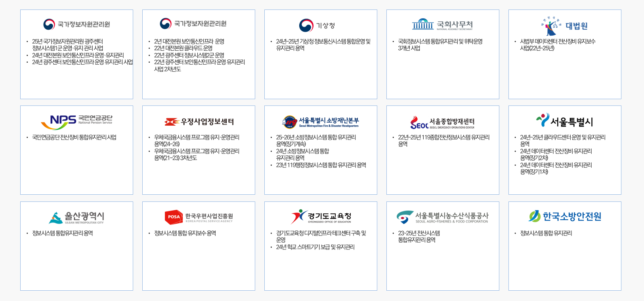The height and width of the screenshot is (301, 644).
Task: Click '24년 학교 스마트기기 보급 및 유지관리'
Action: tap(315, 247)
